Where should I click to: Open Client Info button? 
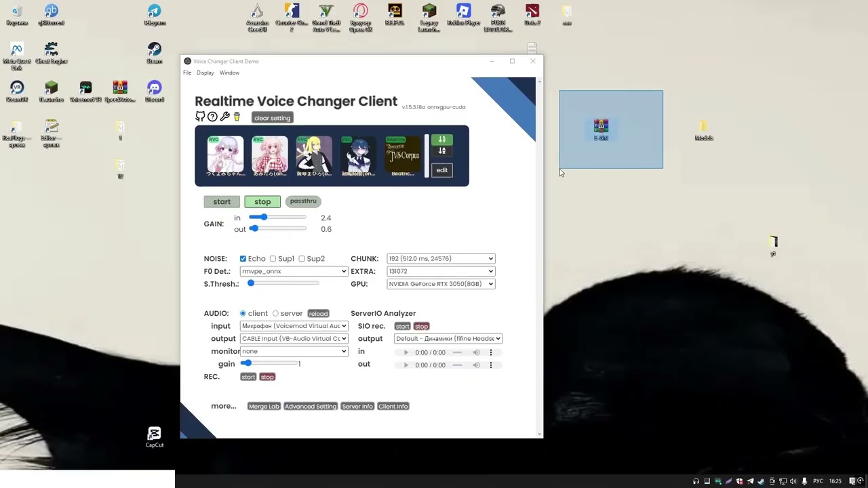393,407
